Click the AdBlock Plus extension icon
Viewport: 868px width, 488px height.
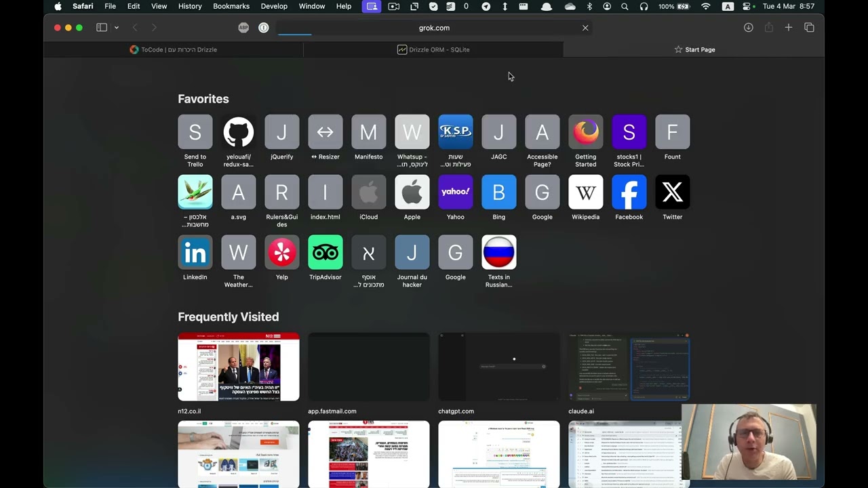pyautogui.click(x=243, y=28)
